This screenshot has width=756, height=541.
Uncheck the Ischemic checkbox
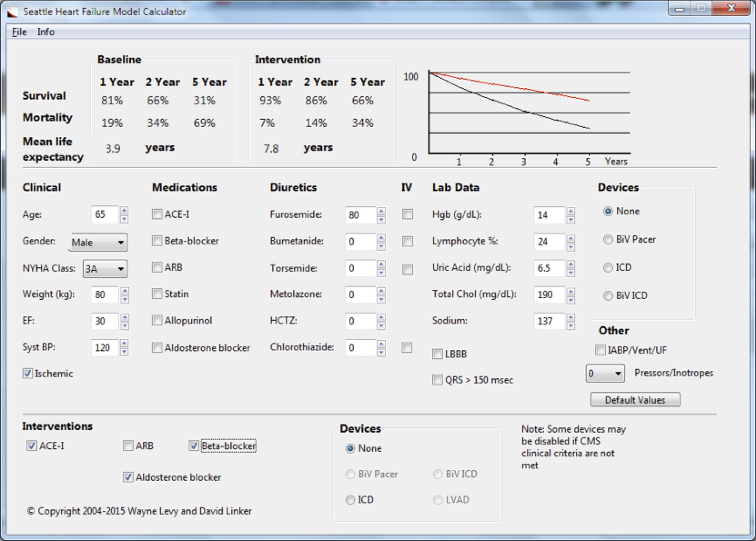tap(28, 373)
